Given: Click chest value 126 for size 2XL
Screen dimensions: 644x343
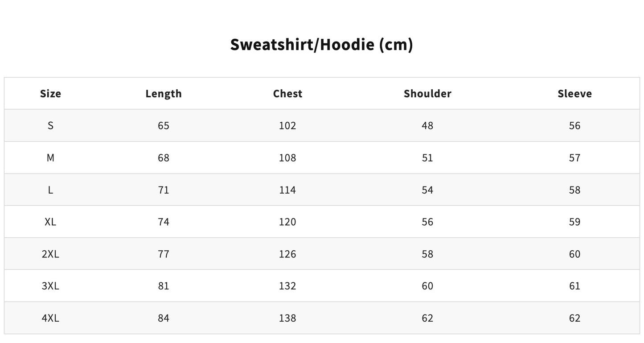Looking at the screenshot, I should click(287, 254).
